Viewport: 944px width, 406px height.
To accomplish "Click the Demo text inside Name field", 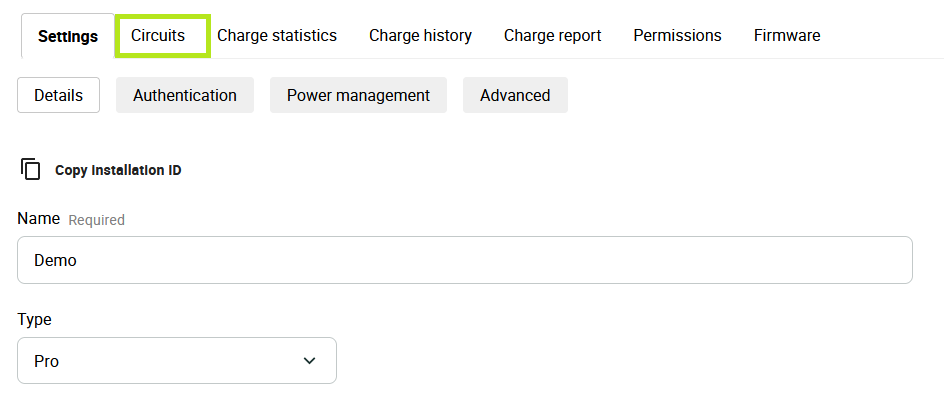I will [x=55, y=260].
